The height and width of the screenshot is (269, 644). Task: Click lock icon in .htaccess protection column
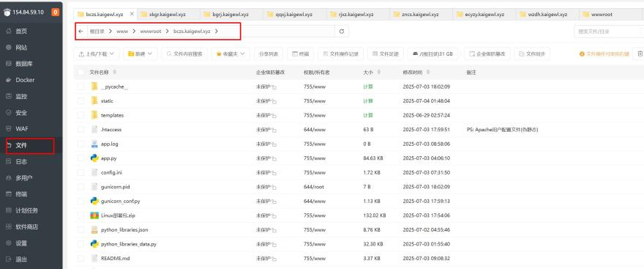274,130
